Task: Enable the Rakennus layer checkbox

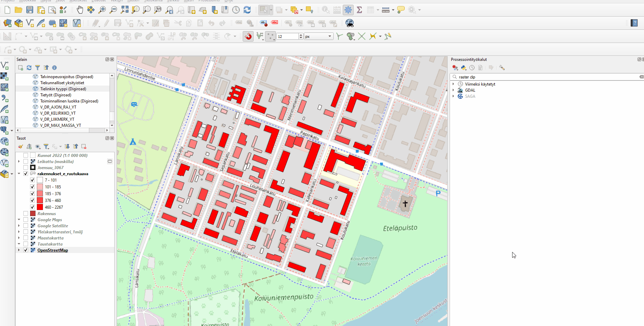Action: tap(26, 214)
